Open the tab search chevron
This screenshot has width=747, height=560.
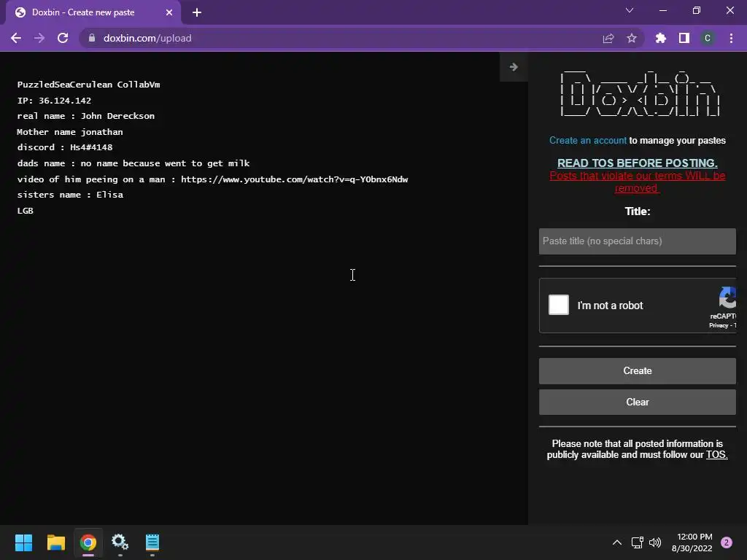[630, 10]
